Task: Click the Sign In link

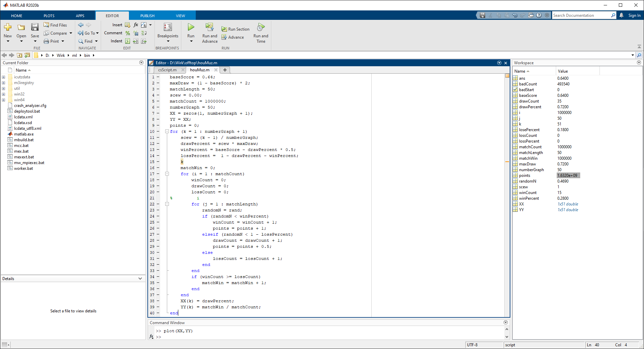Action: pos(634,15)
